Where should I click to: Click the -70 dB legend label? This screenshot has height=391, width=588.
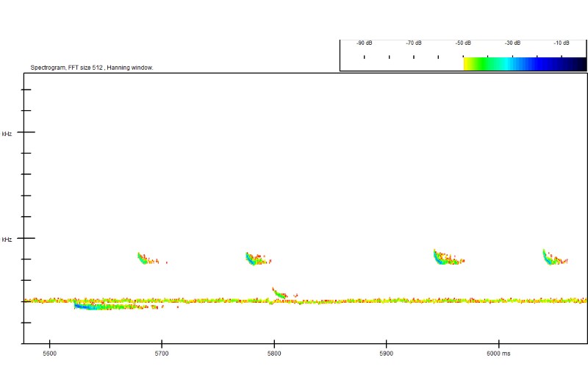click(414, 43)
